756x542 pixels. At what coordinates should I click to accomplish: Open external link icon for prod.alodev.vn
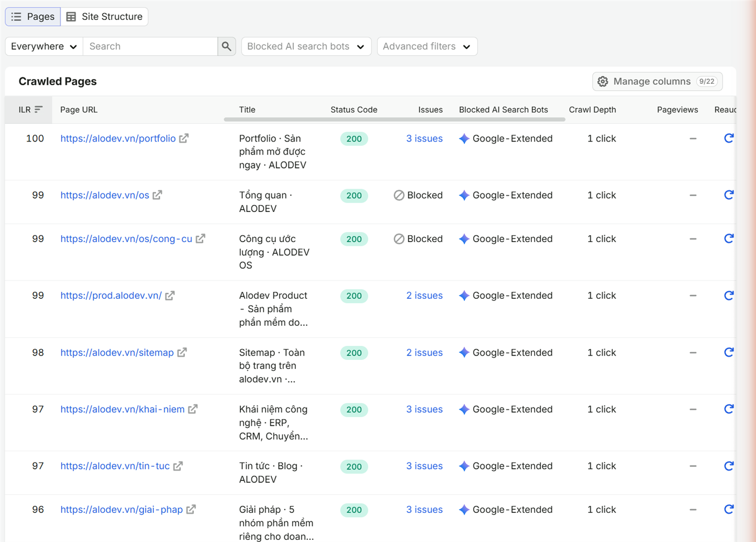[170, 296]
